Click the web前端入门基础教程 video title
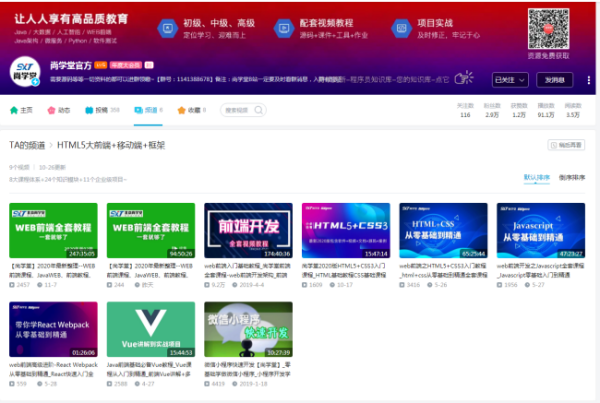The image size is (600, 403). pyautogui.click(x=248, y=270)
